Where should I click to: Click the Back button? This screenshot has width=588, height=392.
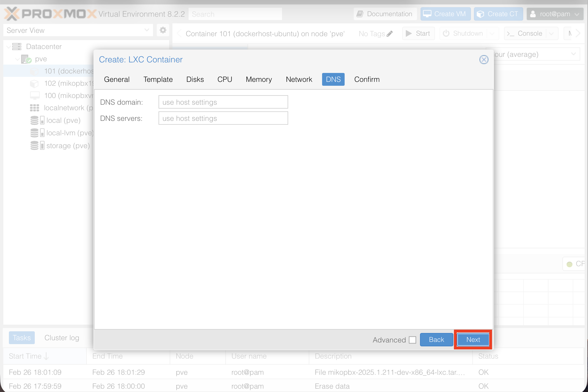click(436, 340)
